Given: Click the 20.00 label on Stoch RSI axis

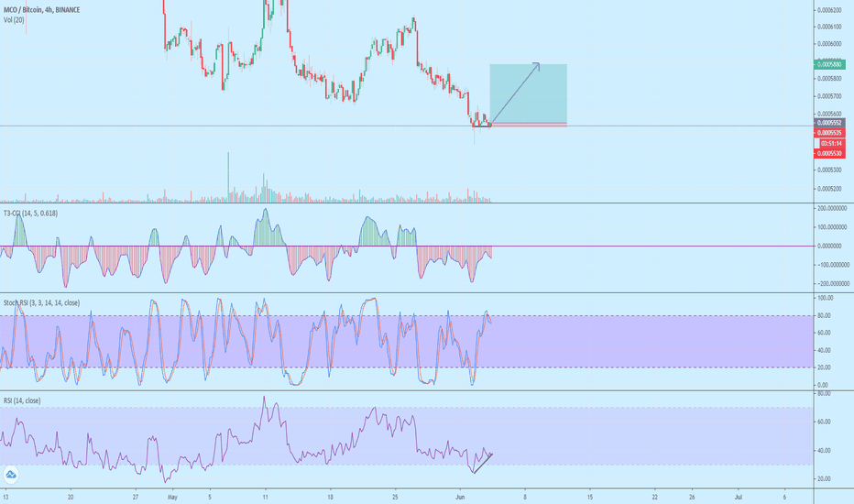Looking at the screenshot, I should click(x=824, y=367).
